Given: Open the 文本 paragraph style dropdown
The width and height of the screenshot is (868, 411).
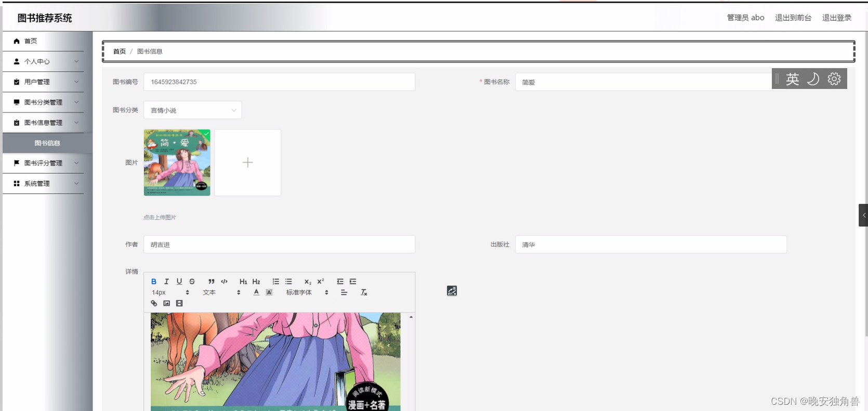Looking at the screenshot, I should [x=221, y=292].
